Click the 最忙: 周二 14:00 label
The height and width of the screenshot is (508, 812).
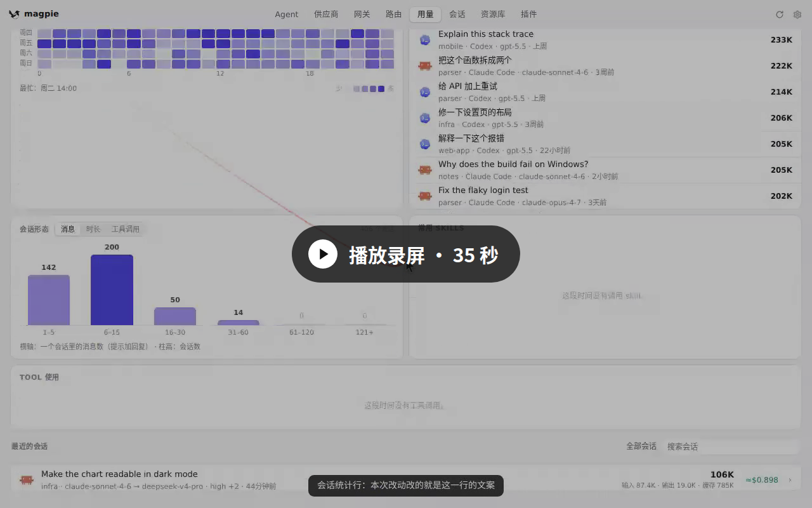(48, 88)
